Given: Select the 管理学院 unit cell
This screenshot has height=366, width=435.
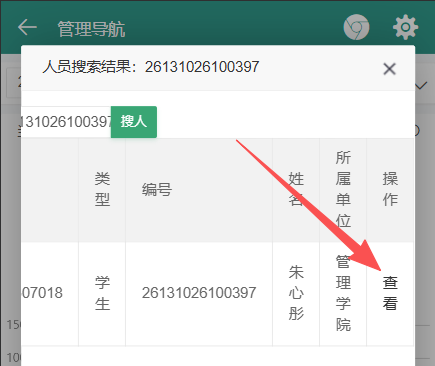Looking at the screenshot, I should (343, 294).
